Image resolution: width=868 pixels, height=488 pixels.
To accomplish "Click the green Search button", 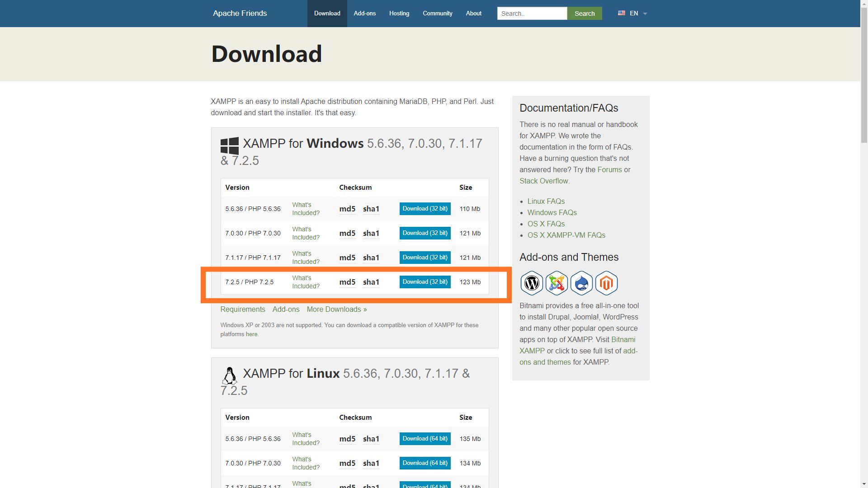I will 585,14.
